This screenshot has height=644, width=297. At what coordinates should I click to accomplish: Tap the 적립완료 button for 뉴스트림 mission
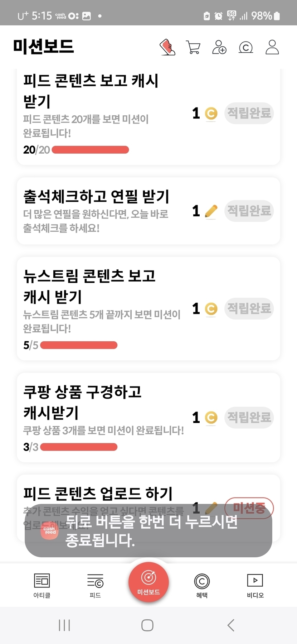(249, 308)
